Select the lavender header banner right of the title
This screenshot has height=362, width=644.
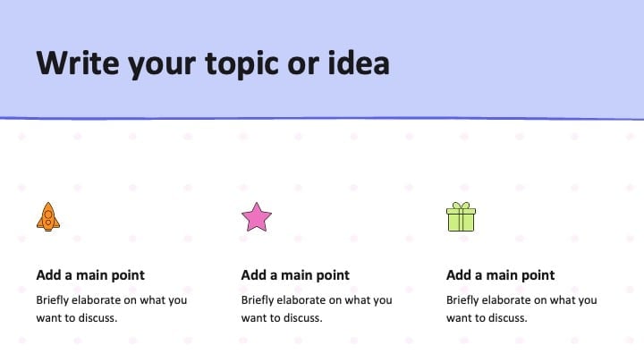tap(518, 59)
